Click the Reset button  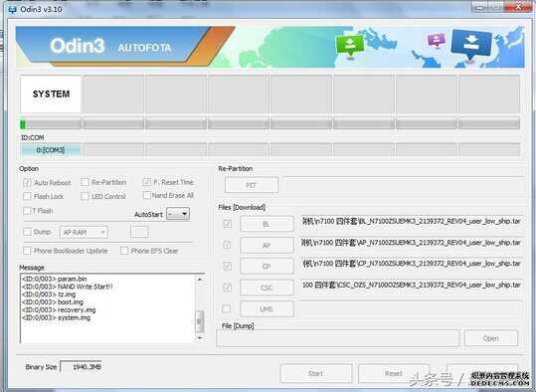pos(394,373)
